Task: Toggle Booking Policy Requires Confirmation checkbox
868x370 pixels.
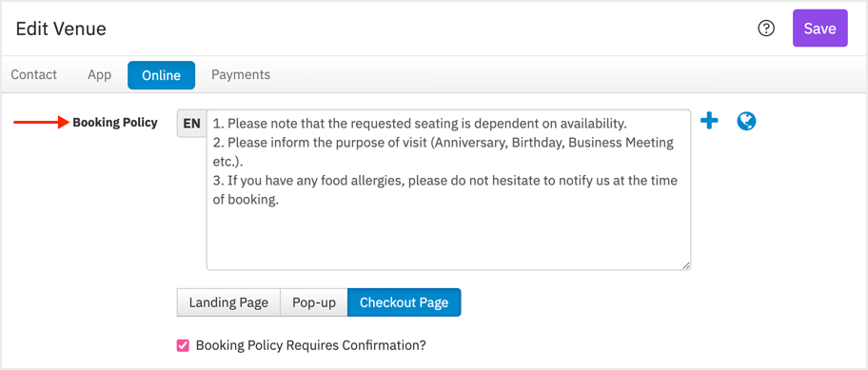Action: click(x=182, y=345)
